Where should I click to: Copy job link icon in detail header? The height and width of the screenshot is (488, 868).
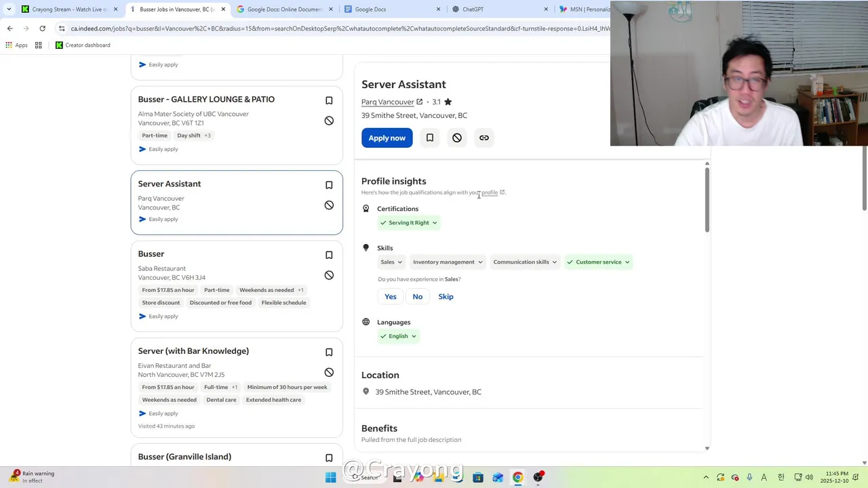484,138
